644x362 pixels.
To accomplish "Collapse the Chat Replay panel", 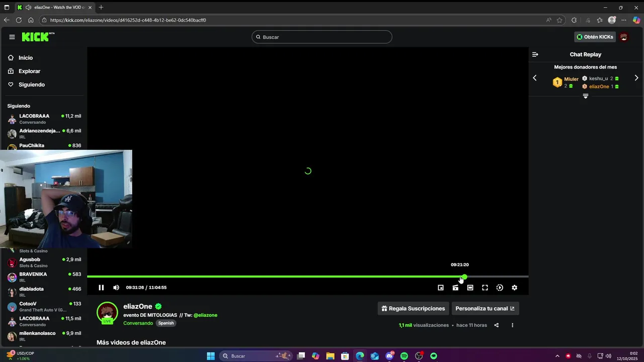I will pyautogui.click(x=535, y=54).
